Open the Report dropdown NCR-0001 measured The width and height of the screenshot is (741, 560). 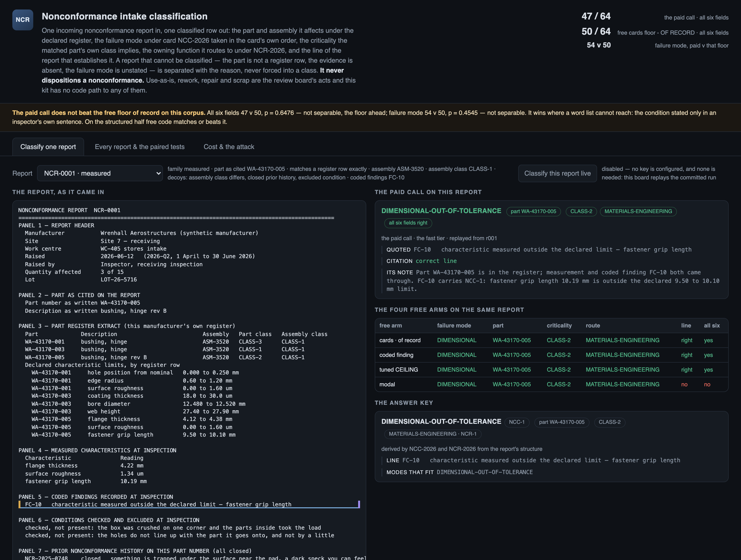[x=100, y=173]
